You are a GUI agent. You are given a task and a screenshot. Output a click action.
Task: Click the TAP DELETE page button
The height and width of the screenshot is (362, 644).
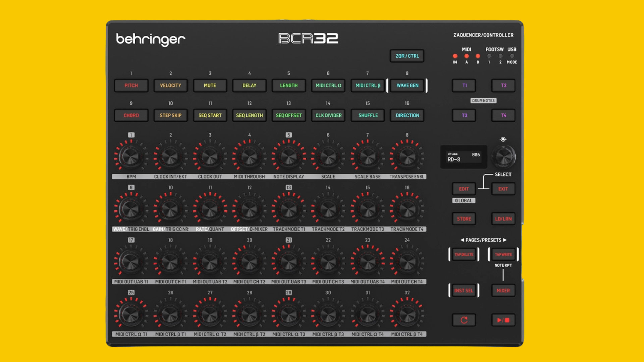[x=464, y=255]
